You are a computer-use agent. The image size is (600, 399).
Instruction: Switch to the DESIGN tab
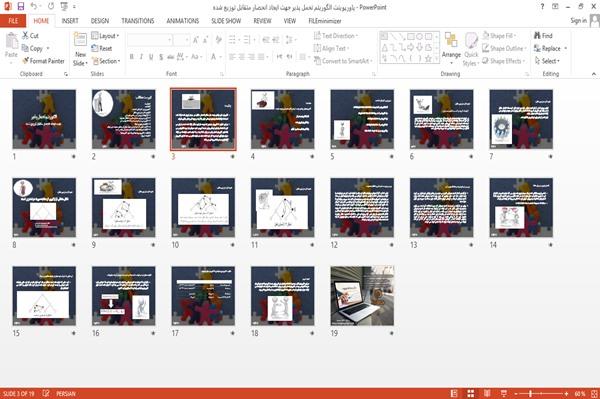pos(100,21)
